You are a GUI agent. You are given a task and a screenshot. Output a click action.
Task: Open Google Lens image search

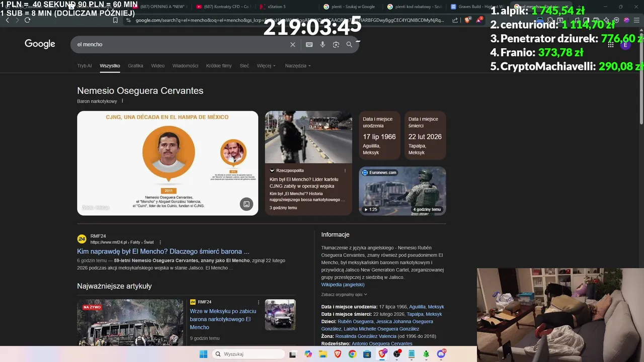click(336, 45)
